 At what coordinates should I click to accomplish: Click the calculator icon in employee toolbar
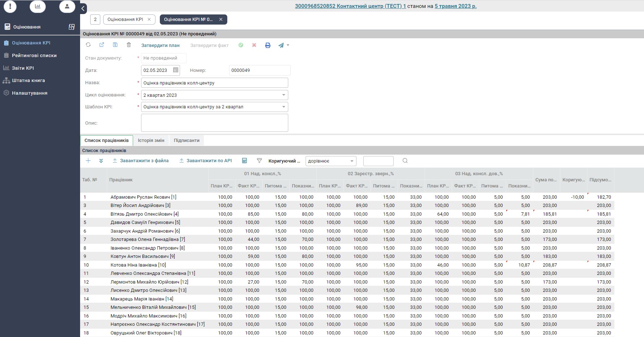point(244,161)
